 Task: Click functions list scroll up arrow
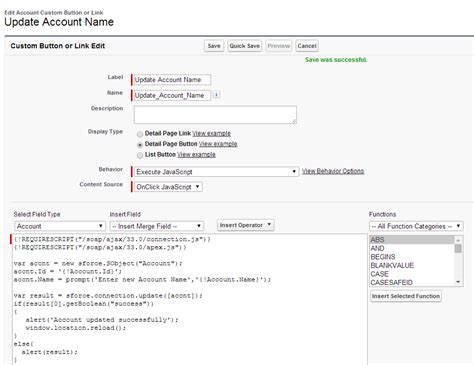point(458,240)
